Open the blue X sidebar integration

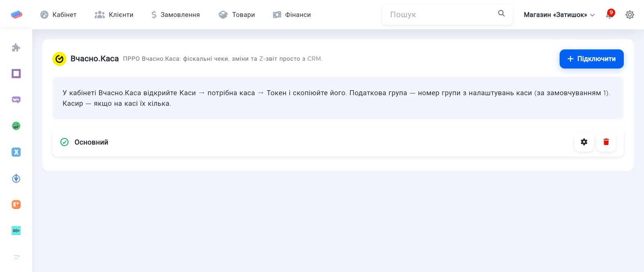point(16,152)
